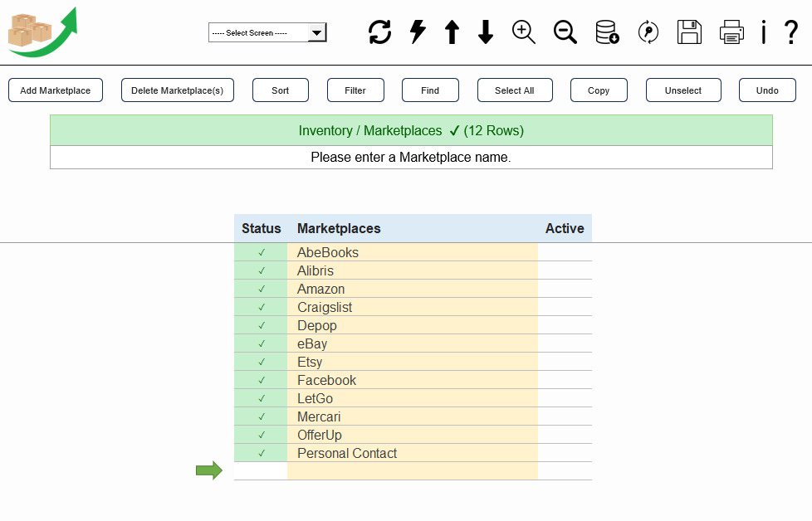
Task: Zoom in with the magnifier plus icon
Action: (x=524, y=32)
